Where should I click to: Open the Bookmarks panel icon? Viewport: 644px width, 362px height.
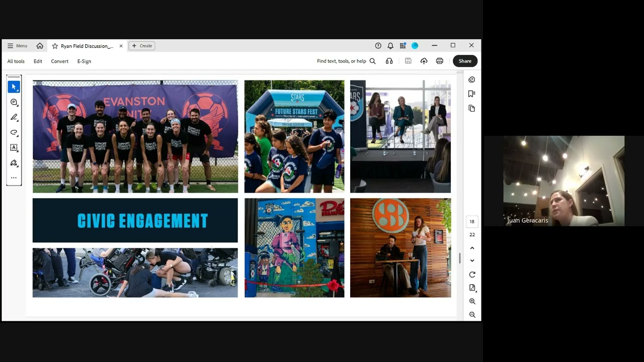(471, 94)
